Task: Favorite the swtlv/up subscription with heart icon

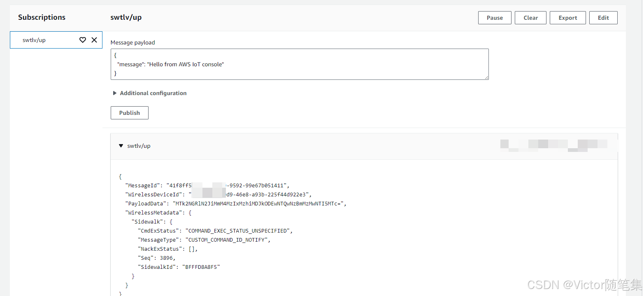Action: pos(83,40)
